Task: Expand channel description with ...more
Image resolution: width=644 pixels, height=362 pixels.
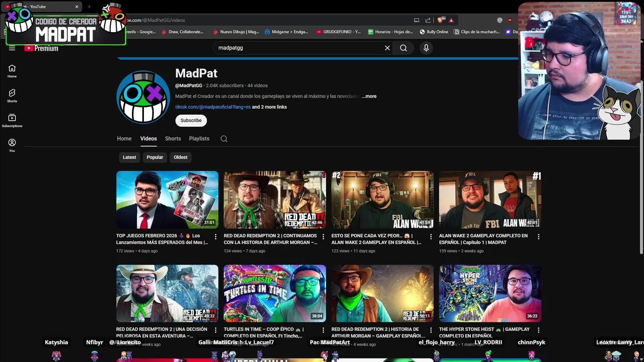Action: point(369,96)
